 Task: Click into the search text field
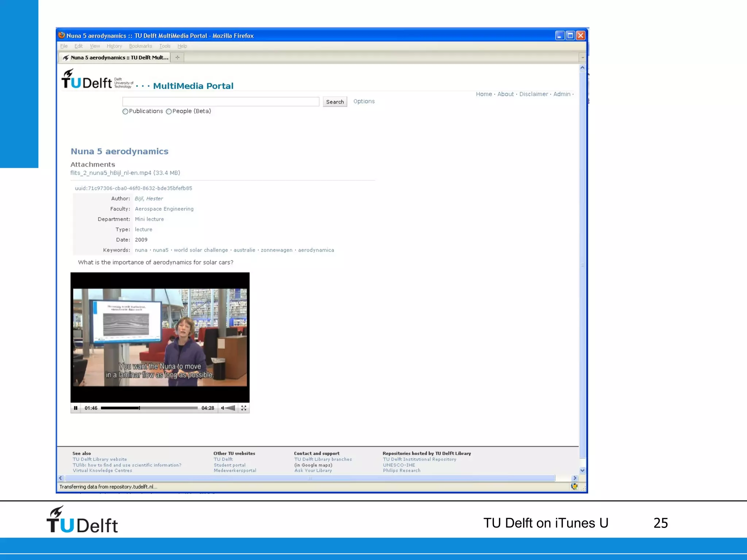click(x=221, y=102)
